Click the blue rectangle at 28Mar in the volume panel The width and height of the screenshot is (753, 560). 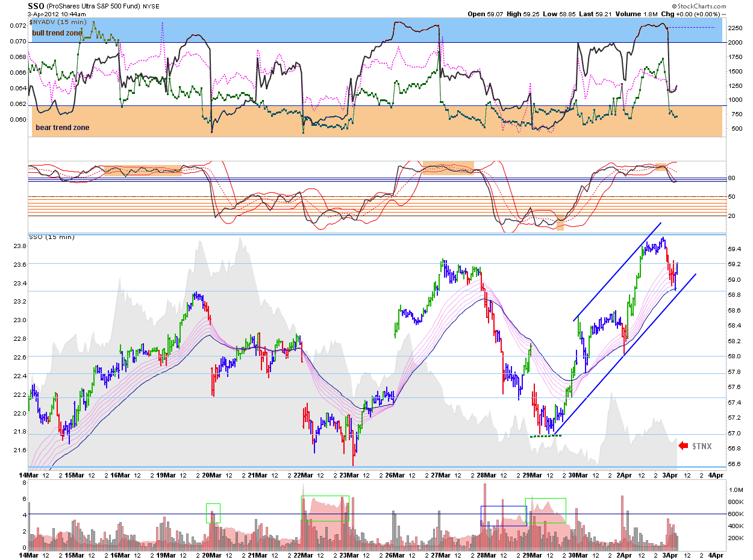pyautogui.click(x=504, y=516)
